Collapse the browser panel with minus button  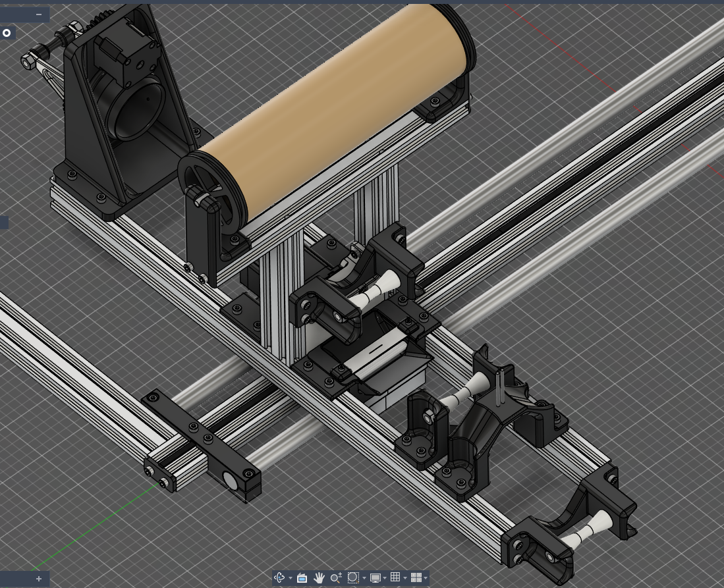click(x=39, y=14)
